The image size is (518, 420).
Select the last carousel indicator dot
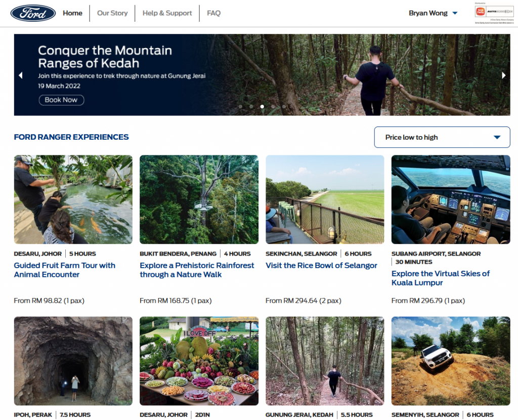[x=284, y=107]
